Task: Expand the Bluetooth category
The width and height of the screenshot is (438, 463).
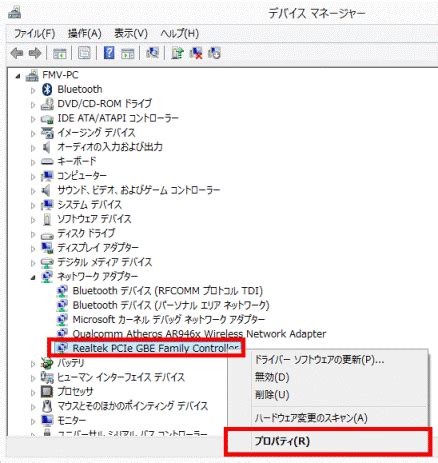Action: 33,90
